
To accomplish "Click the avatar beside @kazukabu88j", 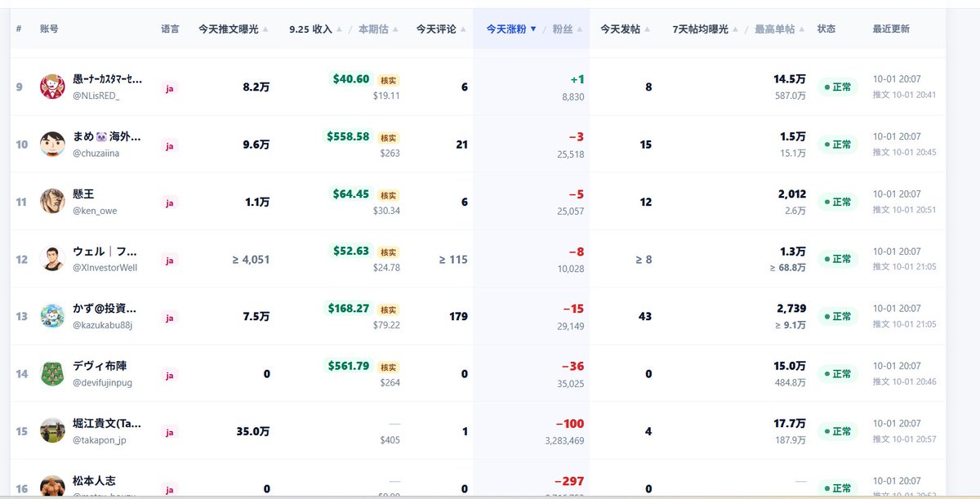I will coord(52,316).
